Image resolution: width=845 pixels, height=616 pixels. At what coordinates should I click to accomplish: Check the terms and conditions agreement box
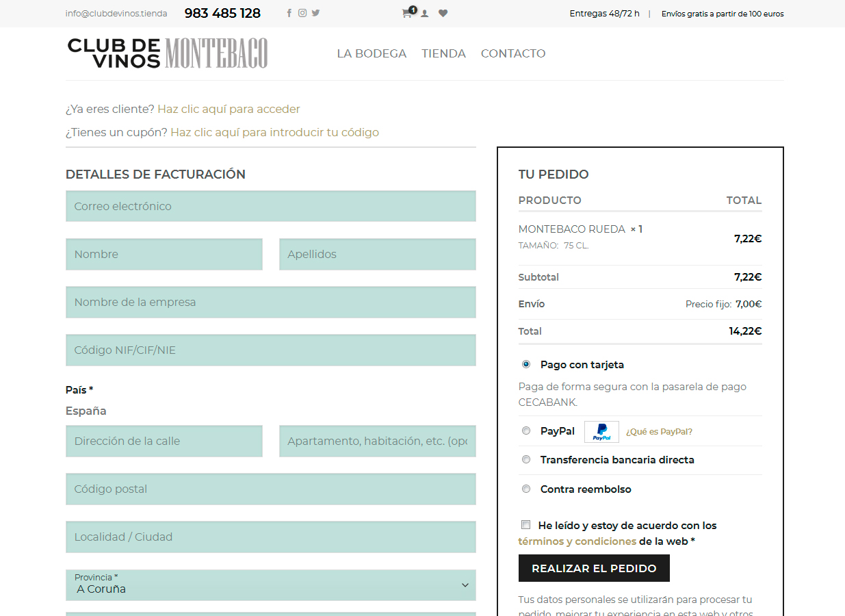525,526
